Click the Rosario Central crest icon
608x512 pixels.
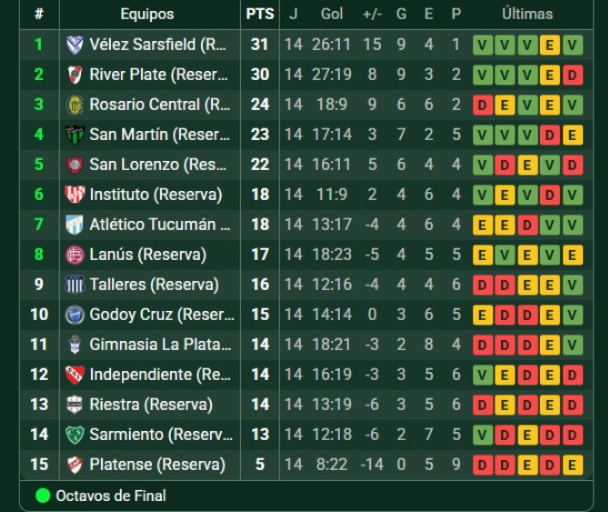pos(74,105)
